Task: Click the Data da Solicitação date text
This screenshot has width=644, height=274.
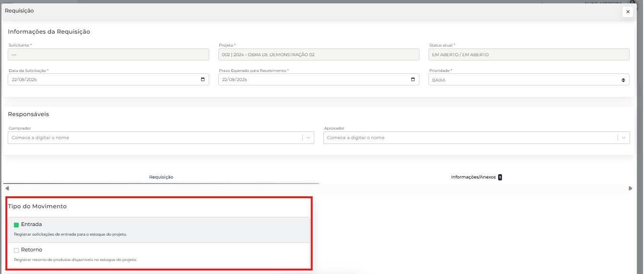Action: click(x=24, y=80)
